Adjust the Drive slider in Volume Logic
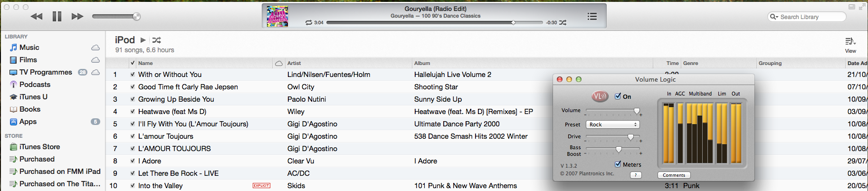Screen dimensions: 868x191 [630, 137]
